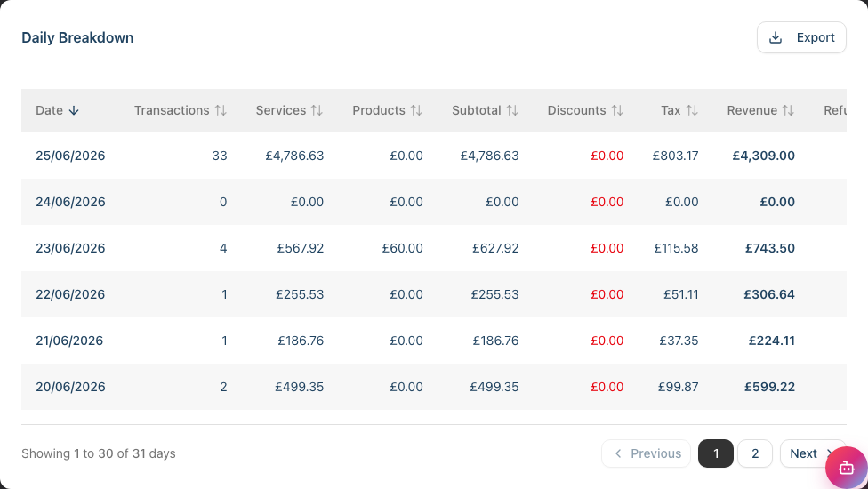Click the tax value £37.35
Viewport: 868px width, 489px height.
coord(679,341)
